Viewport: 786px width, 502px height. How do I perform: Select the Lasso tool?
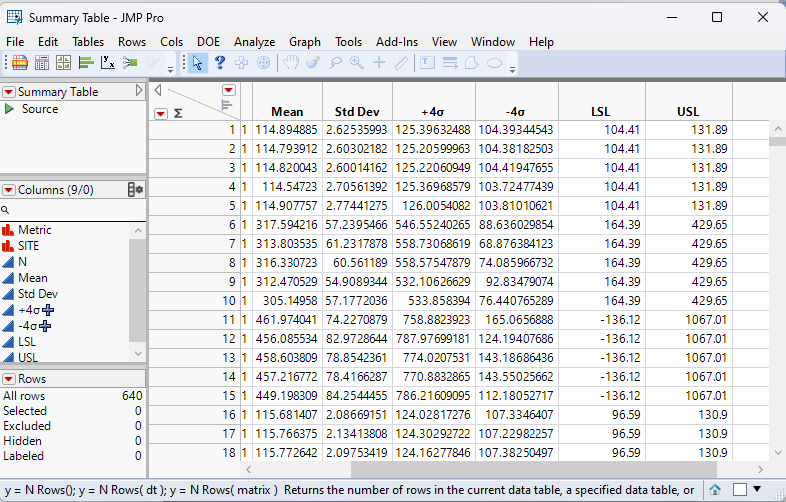point(335,63)
